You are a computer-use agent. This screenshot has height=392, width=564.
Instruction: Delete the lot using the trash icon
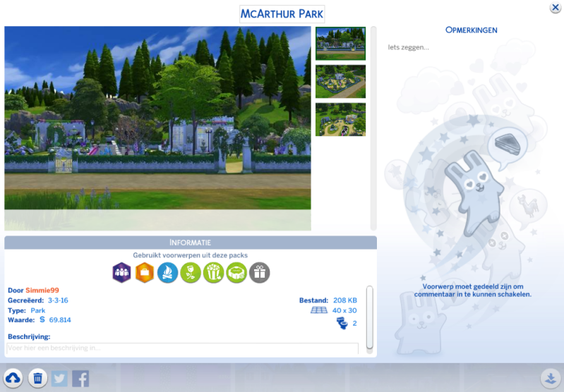click(x=38, y=378)
